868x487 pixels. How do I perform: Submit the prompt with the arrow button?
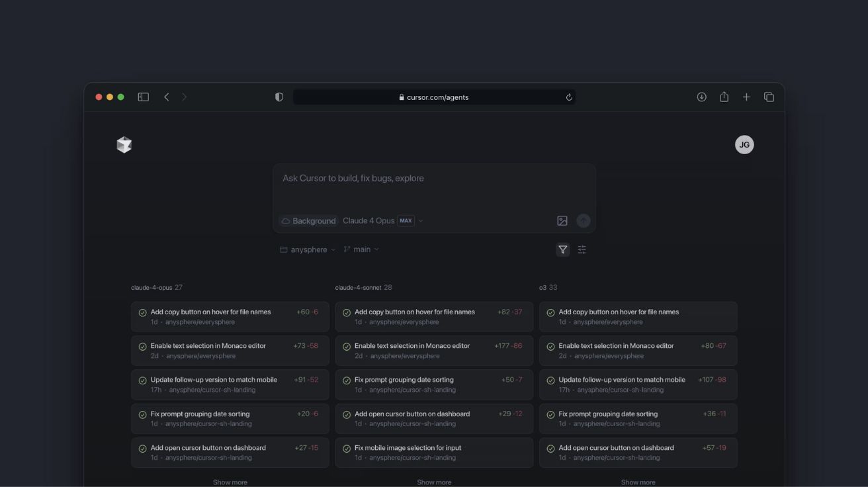[x=583, y=221]
